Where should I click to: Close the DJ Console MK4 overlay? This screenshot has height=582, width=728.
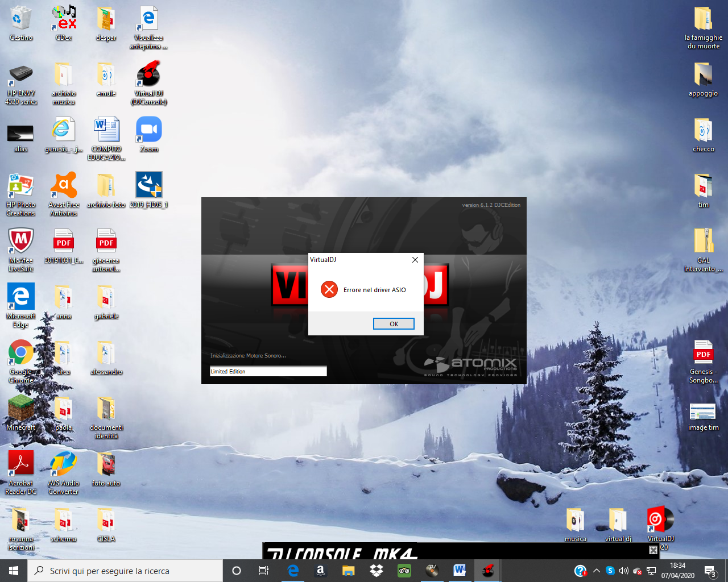coord(653,550)
